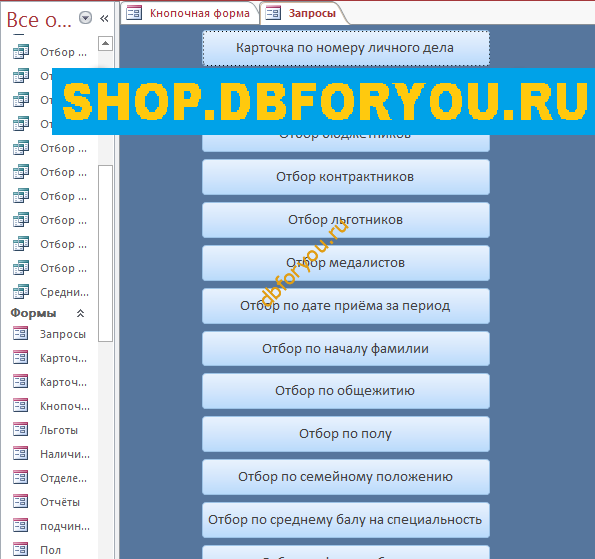Click the Отбор контрактников button
This screenshot has height=559, width=595.
[346, 177]
